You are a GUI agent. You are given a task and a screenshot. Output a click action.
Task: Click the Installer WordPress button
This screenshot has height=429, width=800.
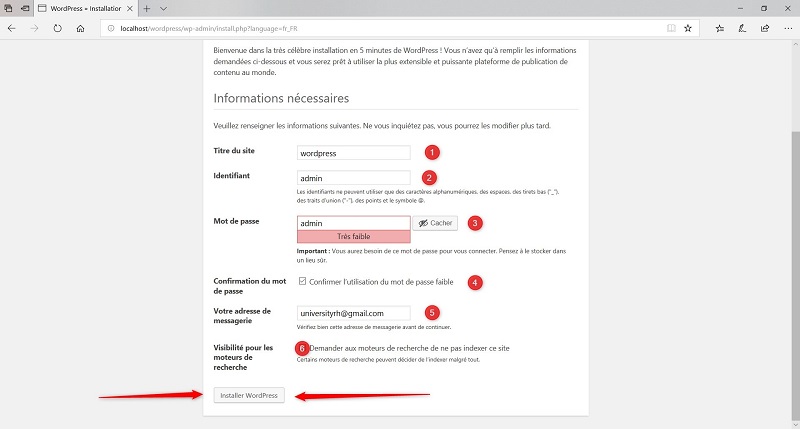[x=249, y=395]
